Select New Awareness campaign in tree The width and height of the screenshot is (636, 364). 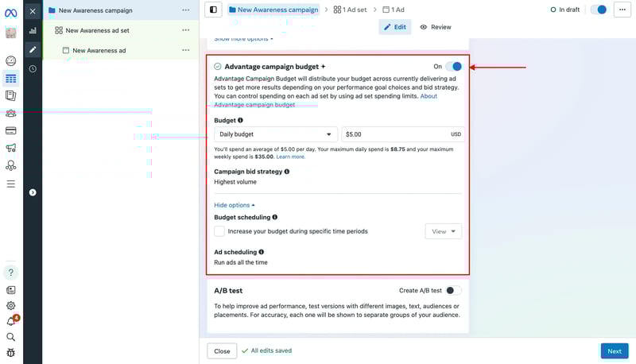[95, 10]
